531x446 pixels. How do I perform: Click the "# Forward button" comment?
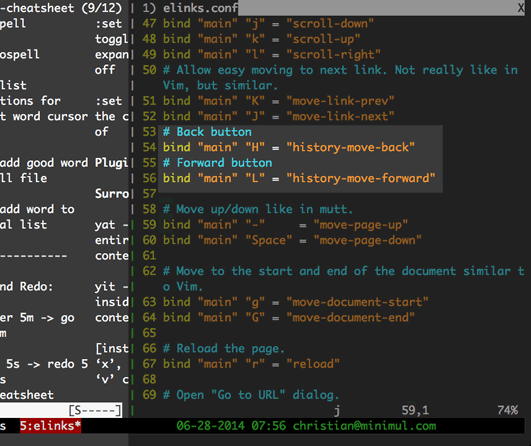pos(217,163)
